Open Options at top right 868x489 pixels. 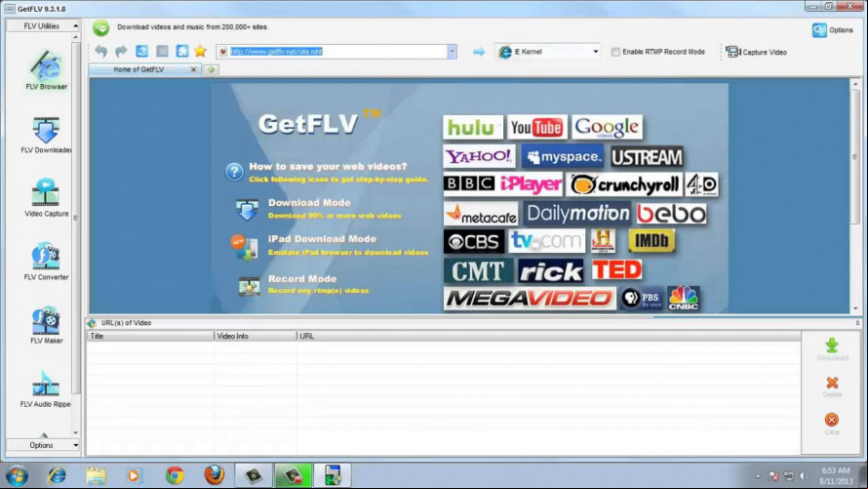(x=833, y=30)
